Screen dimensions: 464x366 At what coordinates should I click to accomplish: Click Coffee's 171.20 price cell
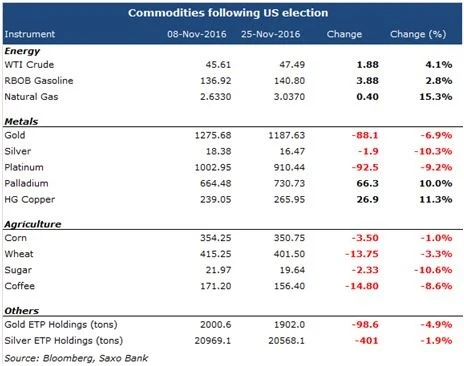click(216, 286)
